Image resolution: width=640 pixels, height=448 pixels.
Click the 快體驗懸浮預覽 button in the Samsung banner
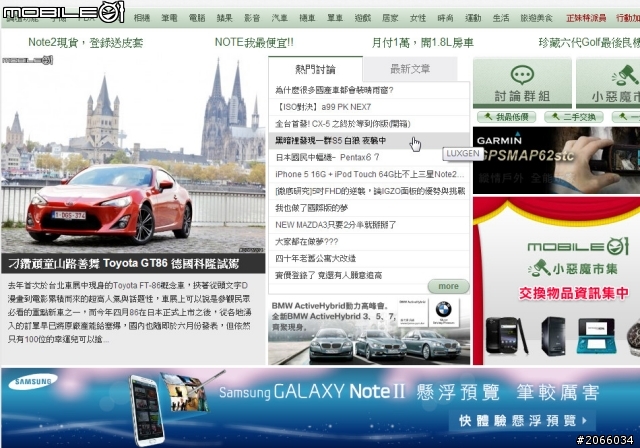pos(522,420)
